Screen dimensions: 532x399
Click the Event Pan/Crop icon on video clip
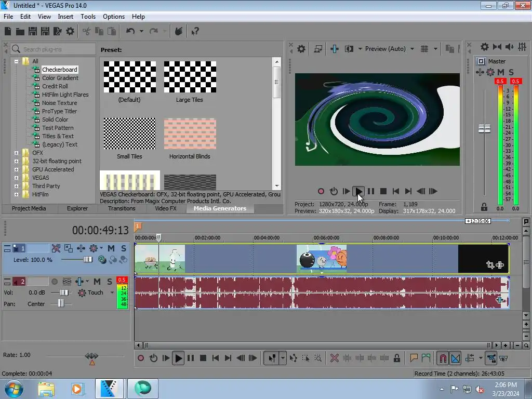pyautogui.click(x=490, y=265)
